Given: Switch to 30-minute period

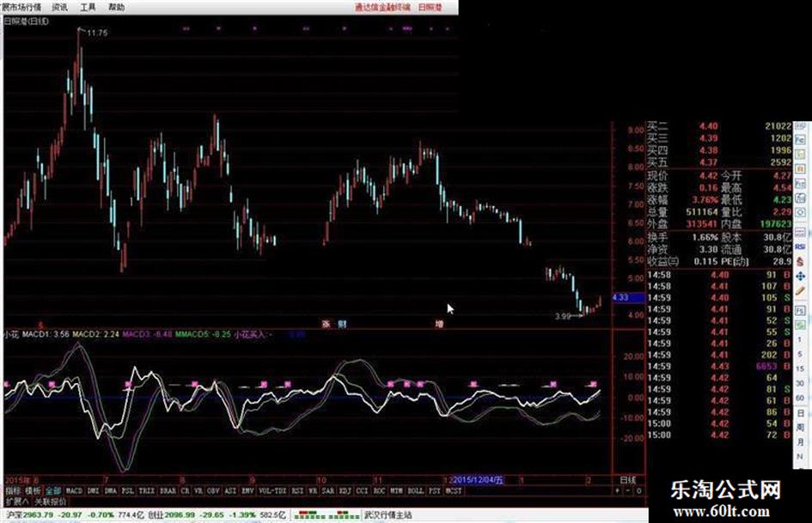Looking at the screenshot, I should point(801,384).
